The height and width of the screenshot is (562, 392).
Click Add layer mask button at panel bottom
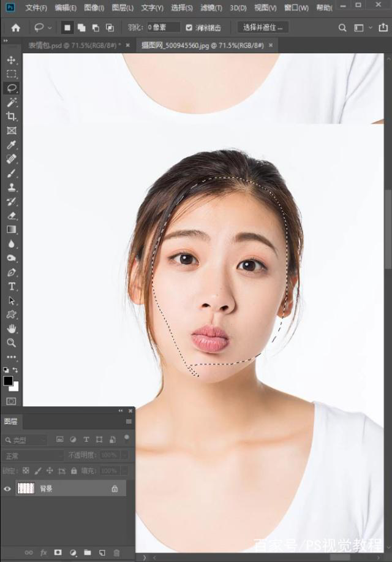pos(58,552)
